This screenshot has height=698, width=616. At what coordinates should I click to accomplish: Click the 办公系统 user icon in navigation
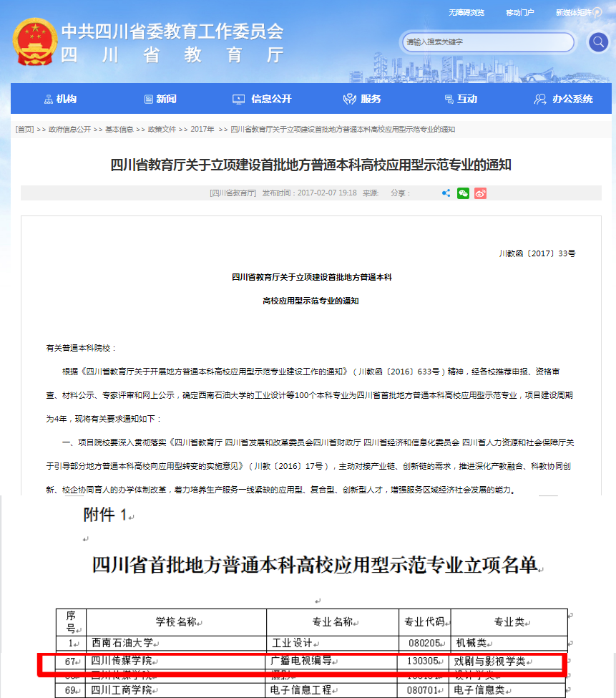tap(540, 100)
